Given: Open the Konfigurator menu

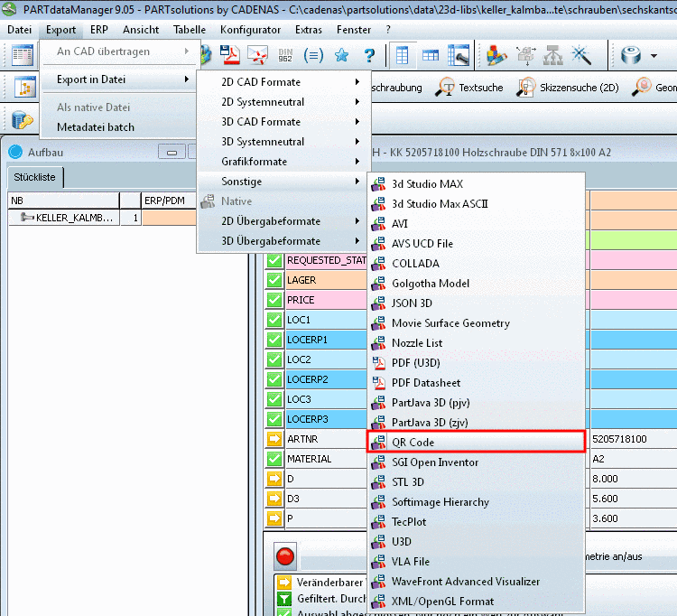Looking at the screenshot, I should 250,30.
